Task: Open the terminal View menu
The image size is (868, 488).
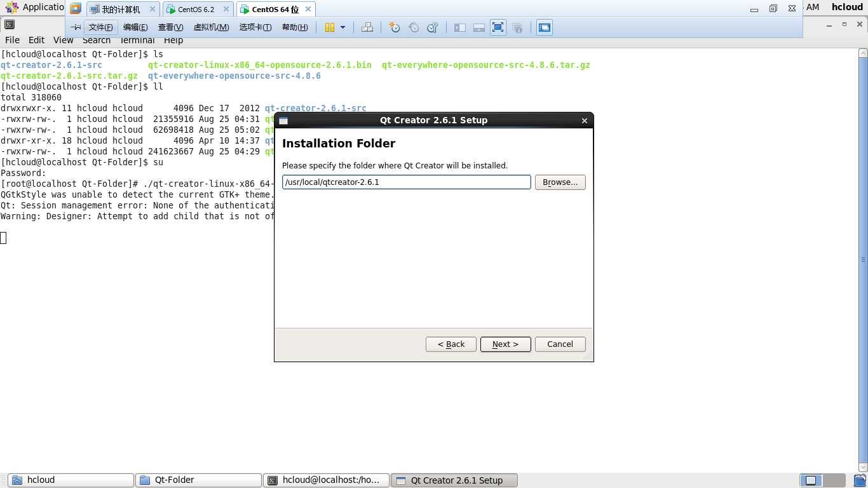Action: [63, 40]
